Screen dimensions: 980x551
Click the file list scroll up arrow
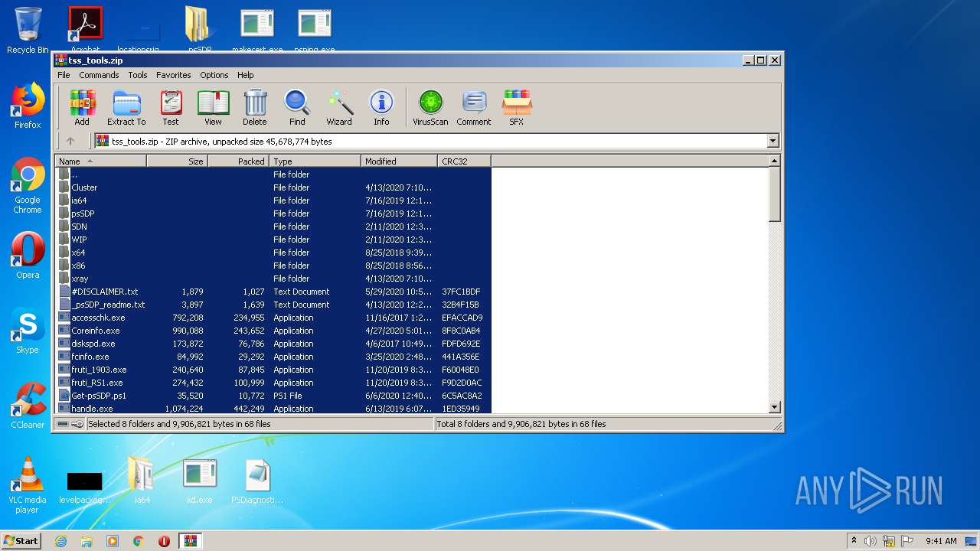click(774, 161)
